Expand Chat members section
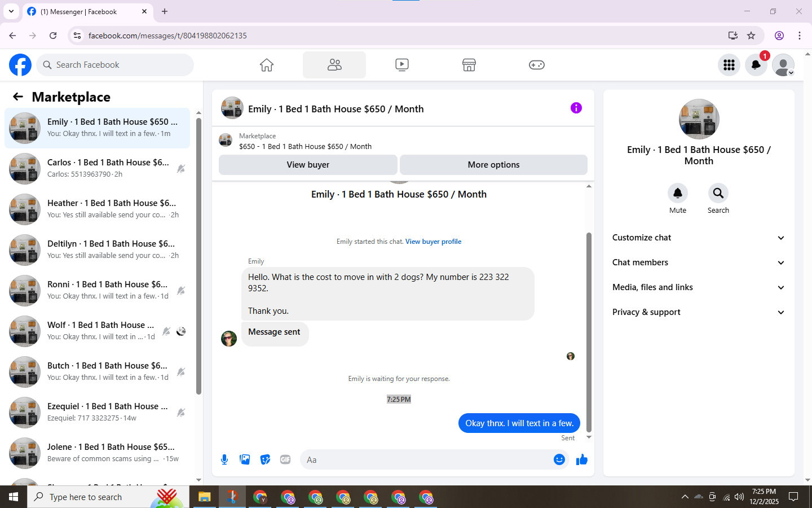Viewport: 812px width, 508px height. [x=699, y=262]
